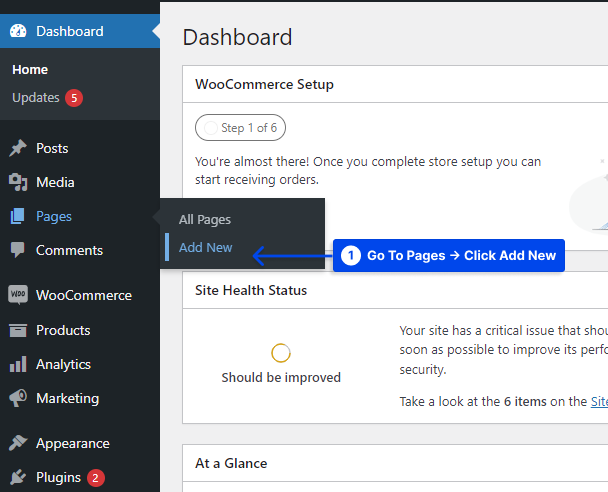608x492 pixels.
Task: Click the Step 1 of 6 button
Action: [240, 128]
